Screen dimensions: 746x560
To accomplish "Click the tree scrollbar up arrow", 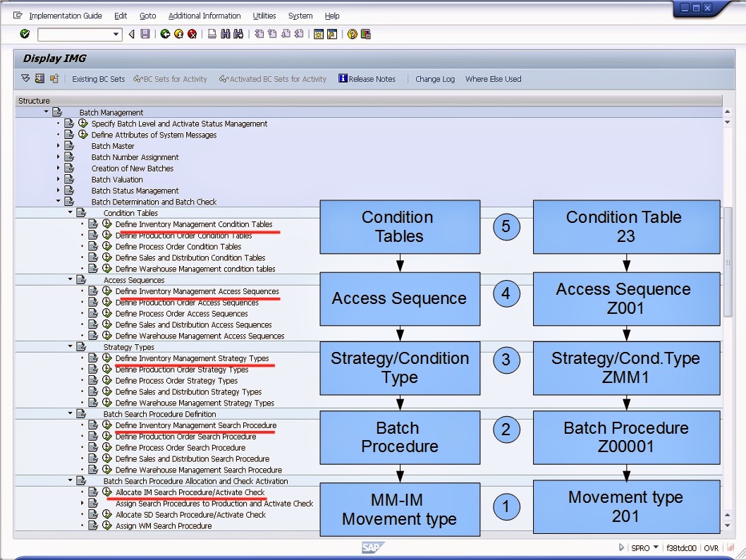I will 727,112.
